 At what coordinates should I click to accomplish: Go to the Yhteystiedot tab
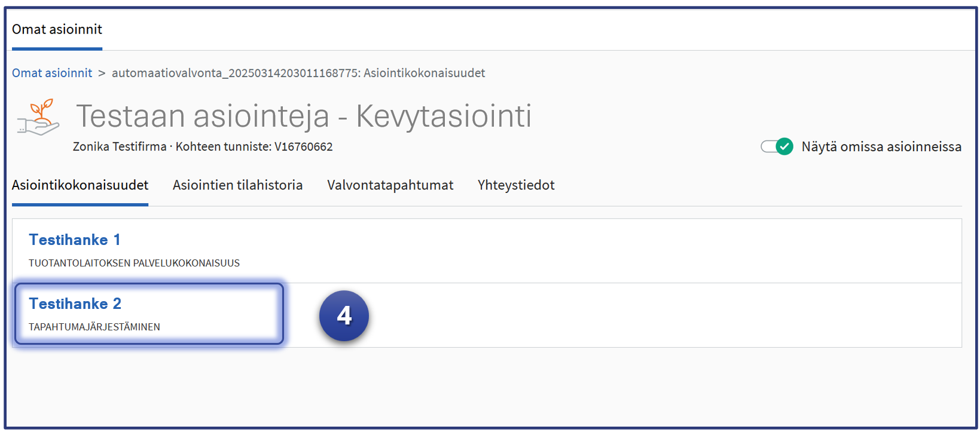click(516, 185)
